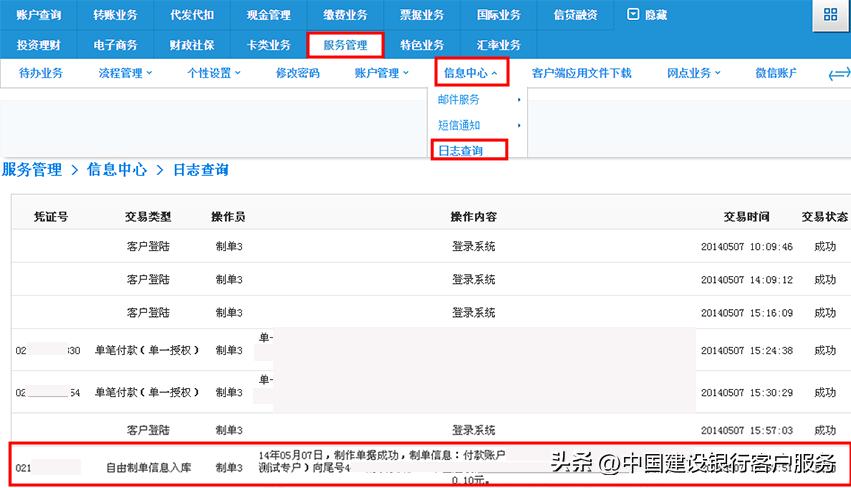This screenshot has width=851, height=488.
Task: Click 日志查询 in the breadcrumb
Action: pyautogui.click(x=201, y=170)
